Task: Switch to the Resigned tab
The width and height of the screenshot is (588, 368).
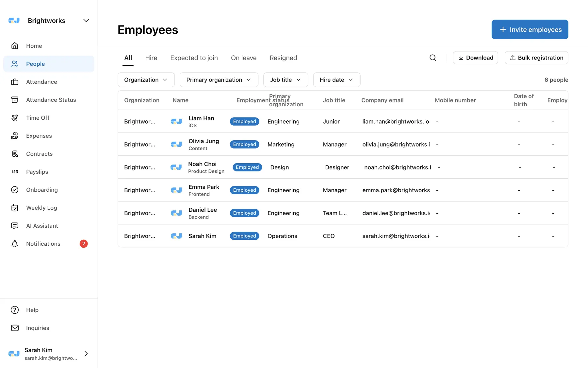Action: [283, 58]
